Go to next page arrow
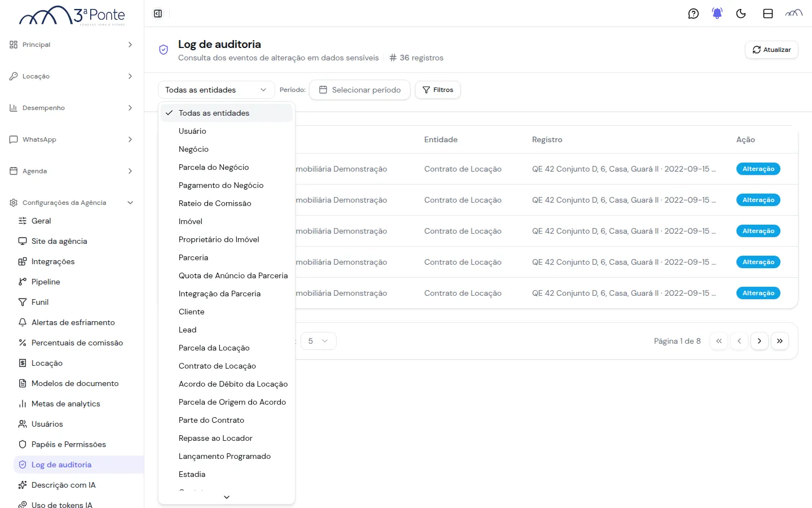 pyautogui.click(x=760, y=341)
